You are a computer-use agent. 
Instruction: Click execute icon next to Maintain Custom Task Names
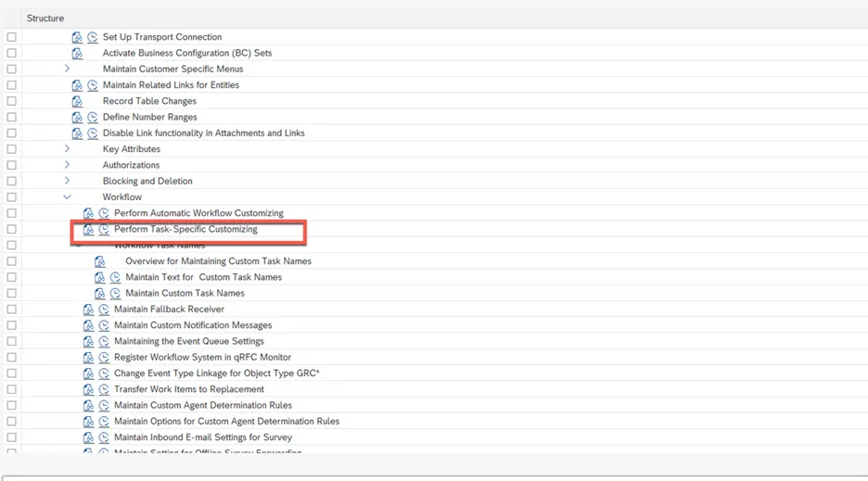pyautogui.click(x=115, y=293)
